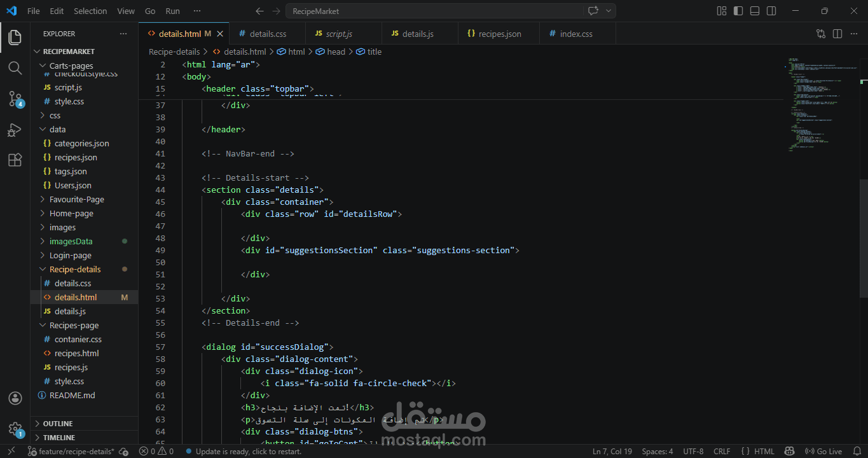The height and width of the screenshot is (458, 868).
Task: Expand the imagesData folder
Action: [x=84, y=241]
